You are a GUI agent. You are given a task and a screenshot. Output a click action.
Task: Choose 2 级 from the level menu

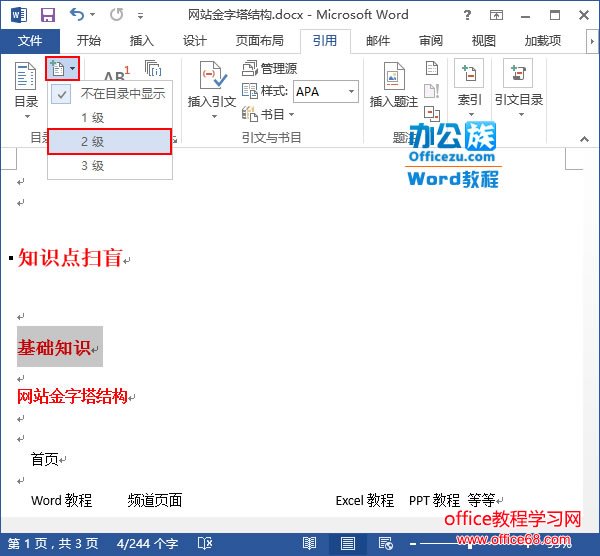[110, 142]
